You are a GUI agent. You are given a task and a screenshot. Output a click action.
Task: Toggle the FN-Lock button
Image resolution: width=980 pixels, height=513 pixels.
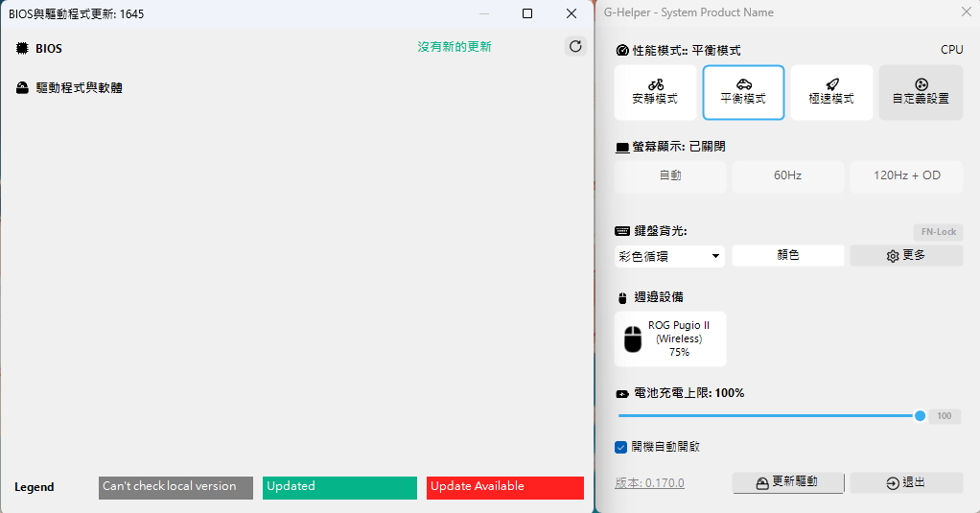[x=938, y=232]
